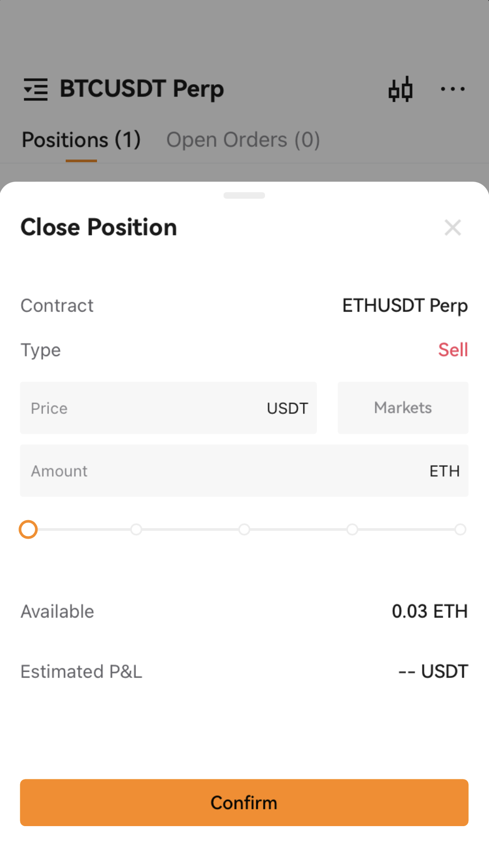Confirm closing the position
The width and height of the screenshot is (489, 868).
(x=244, y=802)
